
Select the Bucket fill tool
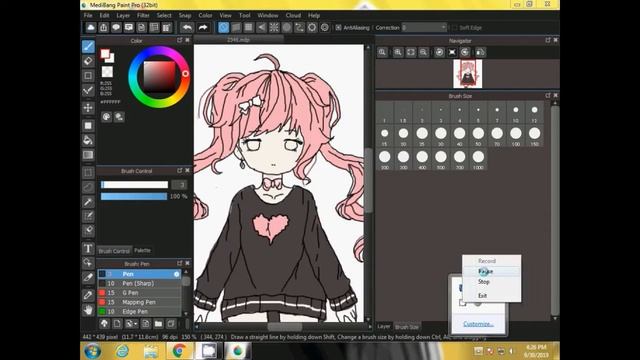point(88,140)
